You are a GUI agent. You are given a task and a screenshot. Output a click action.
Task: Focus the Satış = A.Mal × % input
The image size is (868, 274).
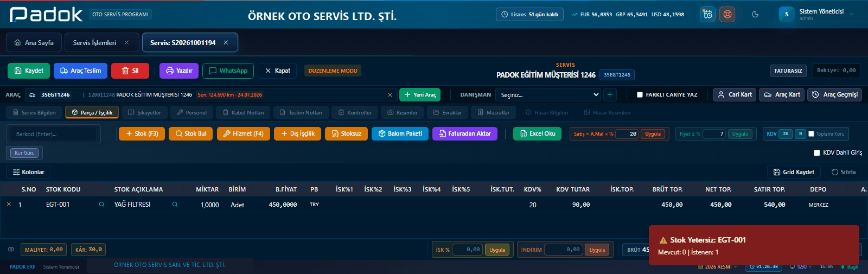[627, 134]
